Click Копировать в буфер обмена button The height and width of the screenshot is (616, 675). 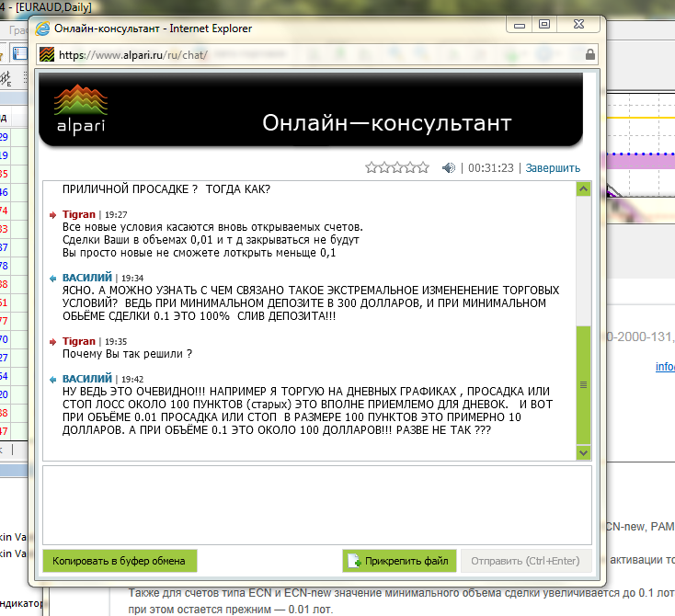coord(120,561)
